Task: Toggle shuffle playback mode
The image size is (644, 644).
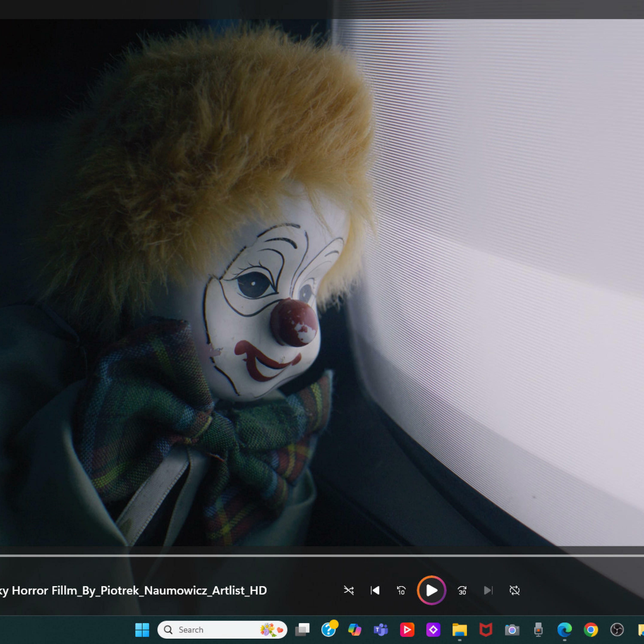Action: click(x=349, y=590)
